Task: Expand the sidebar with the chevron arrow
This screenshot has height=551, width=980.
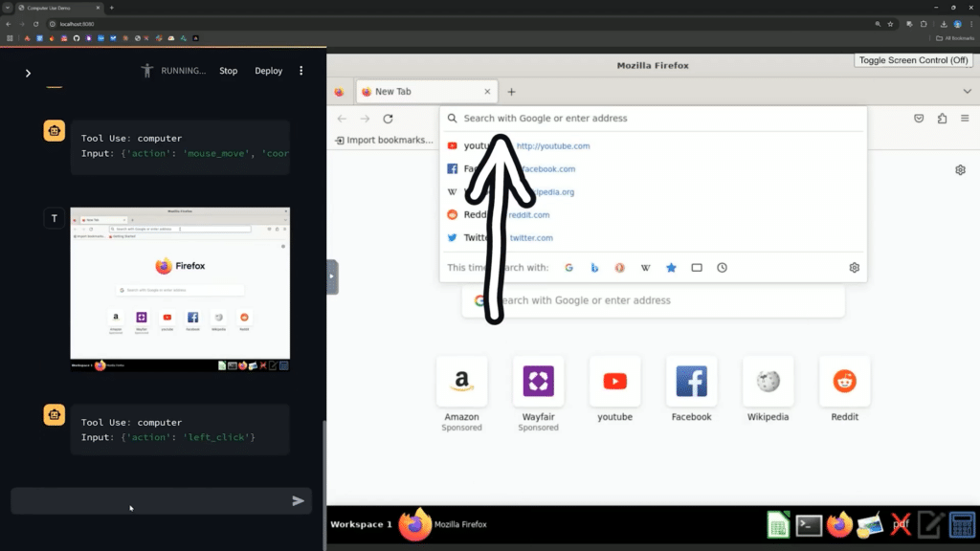Action: pos(28,73)
